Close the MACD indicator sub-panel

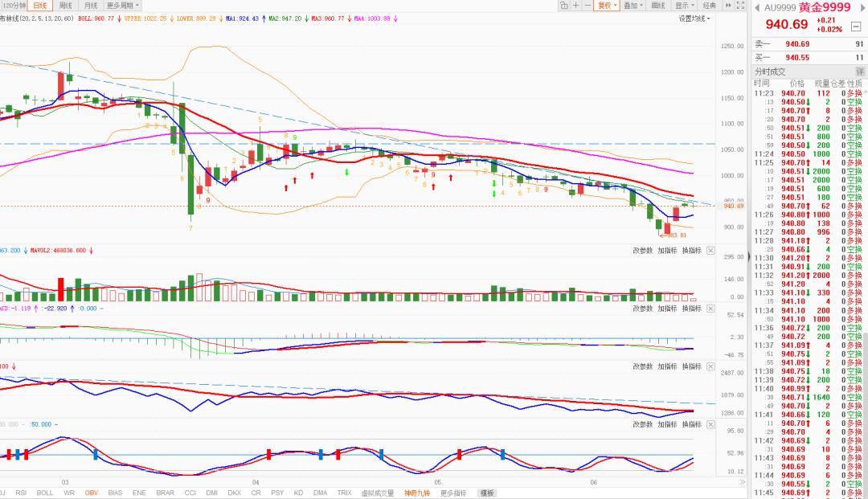[710, 309]
